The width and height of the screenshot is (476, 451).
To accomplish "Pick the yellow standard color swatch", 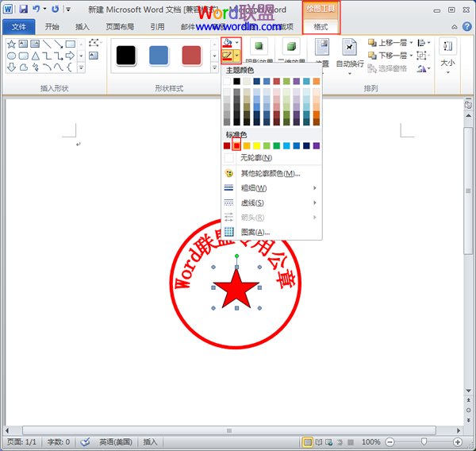I will coord(257,146).
